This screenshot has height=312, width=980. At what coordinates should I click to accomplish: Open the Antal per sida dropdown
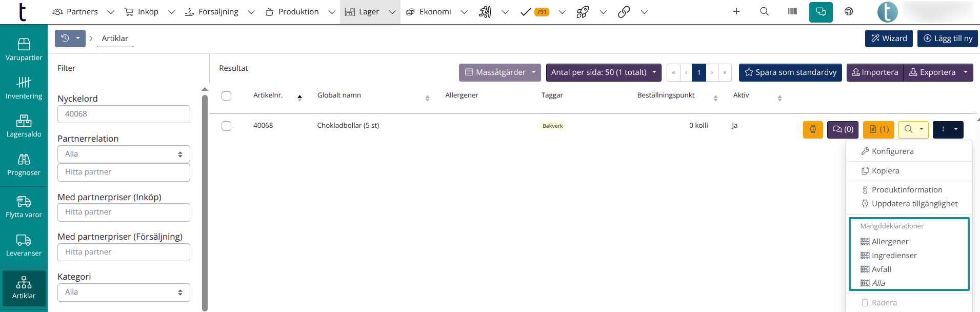(603, 72)
